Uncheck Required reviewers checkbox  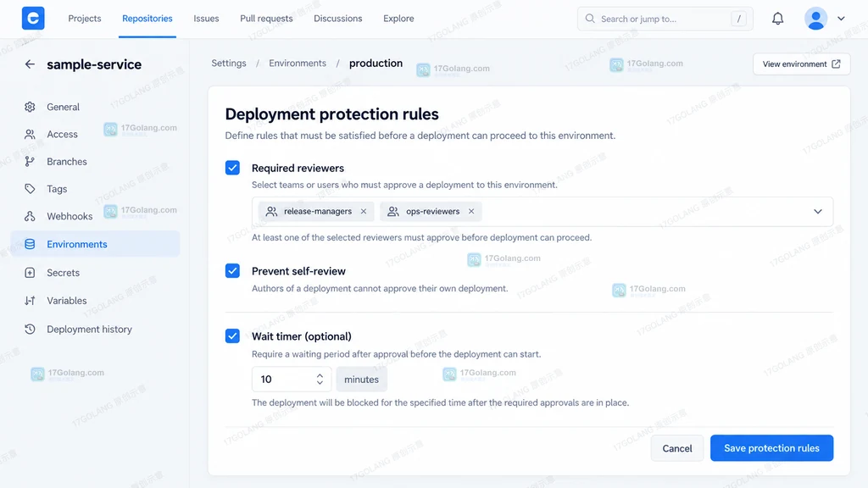point(232,168)
